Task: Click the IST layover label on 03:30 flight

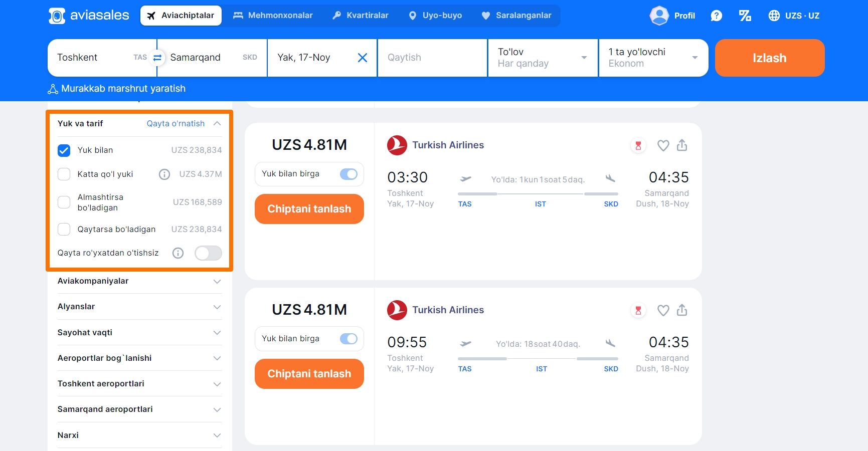Action: click(x=541, y=204)
